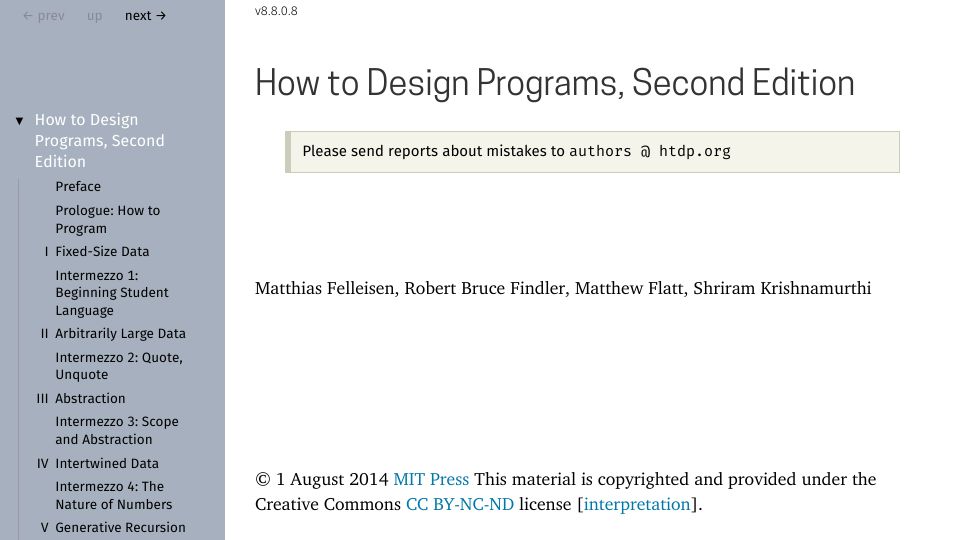
Task: Click author name Shriram Krishnamurthi
Action: pos(782,288)
